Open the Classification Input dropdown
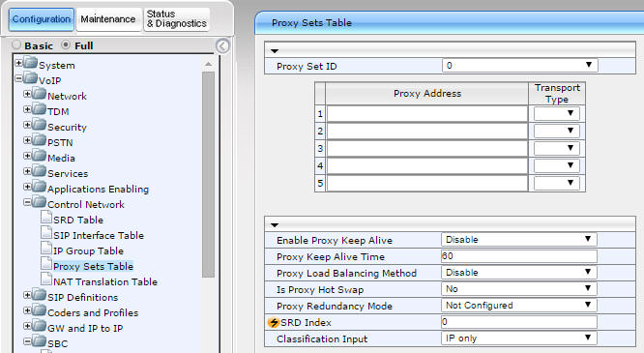 (x=518, y=338)
